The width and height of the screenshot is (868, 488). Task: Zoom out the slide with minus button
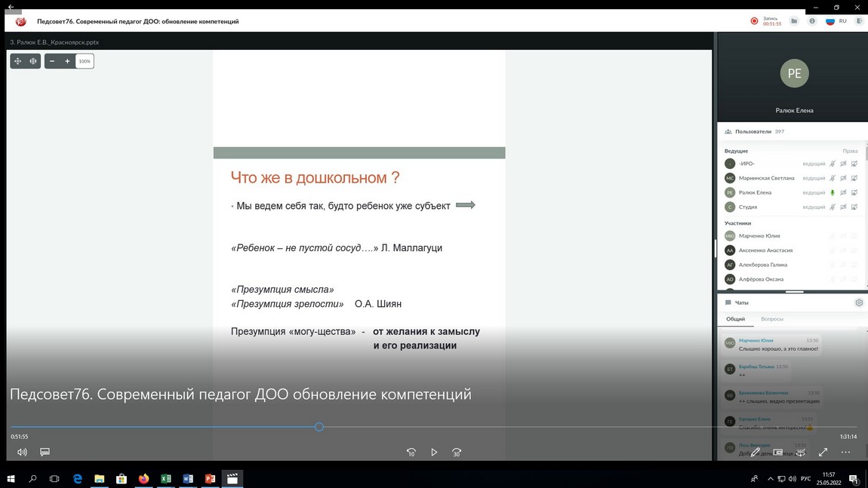(x=52, y=61)
